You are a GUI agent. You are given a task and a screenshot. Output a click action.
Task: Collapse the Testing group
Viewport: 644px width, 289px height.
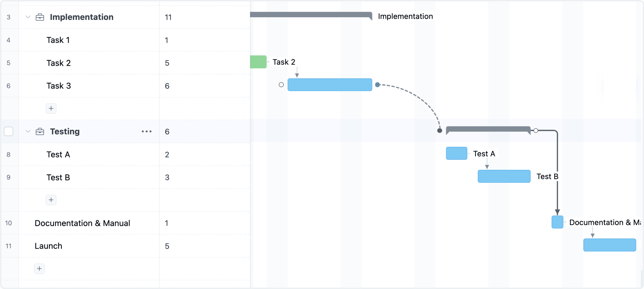pos(28,131)
